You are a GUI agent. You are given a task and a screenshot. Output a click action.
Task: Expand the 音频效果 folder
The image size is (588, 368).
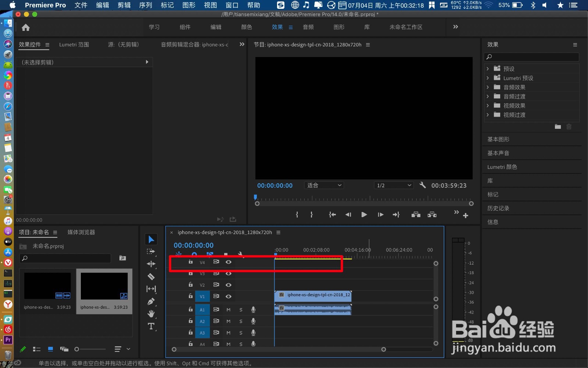(488, 87)
